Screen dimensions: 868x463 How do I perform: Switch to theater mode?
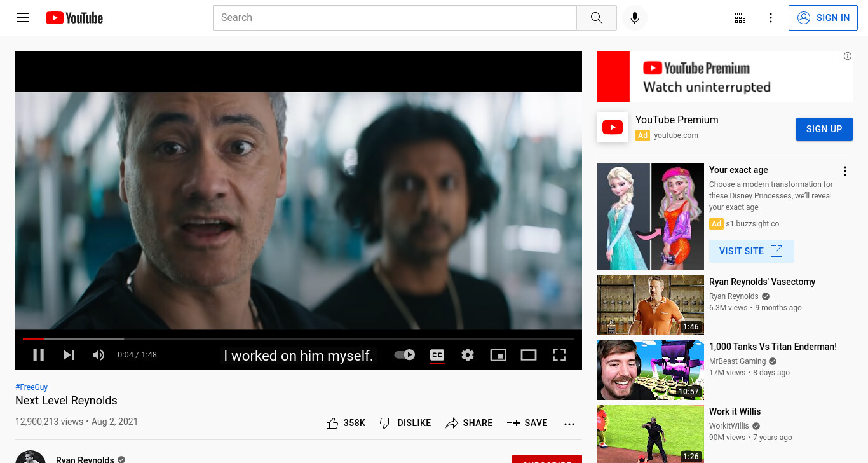point(529,355)
